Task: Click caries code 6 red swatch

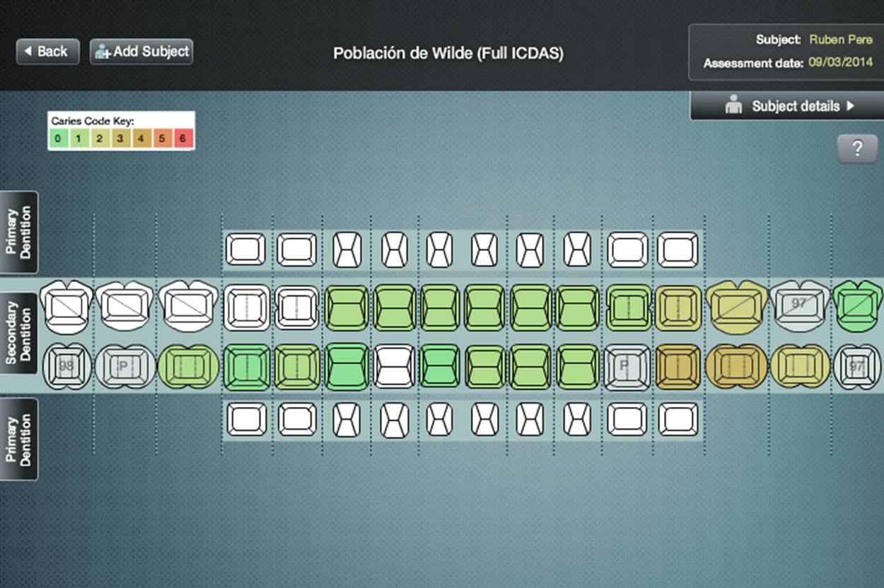Action: [182, 139]
